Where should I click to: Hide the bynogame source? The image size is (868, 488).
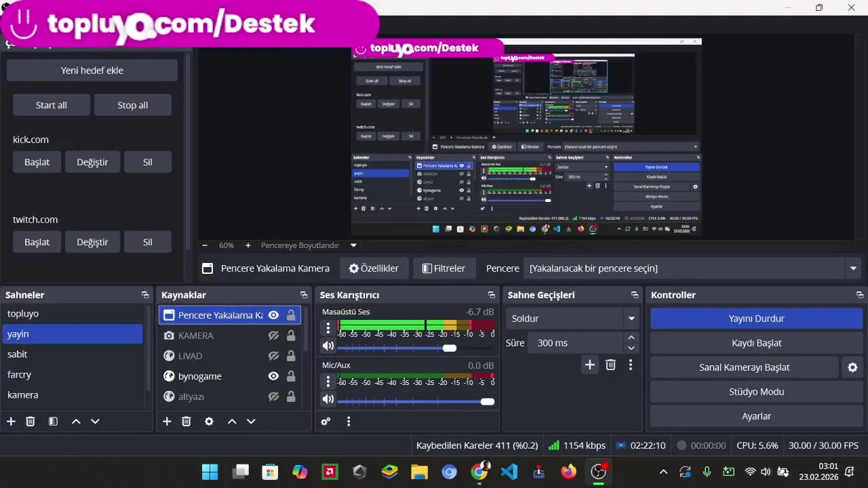pyautogui.click(x=273, y=376)
